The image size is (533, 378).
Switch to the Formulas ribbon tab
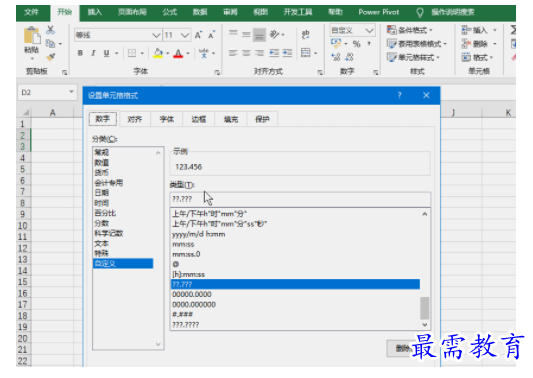[170, 12]
